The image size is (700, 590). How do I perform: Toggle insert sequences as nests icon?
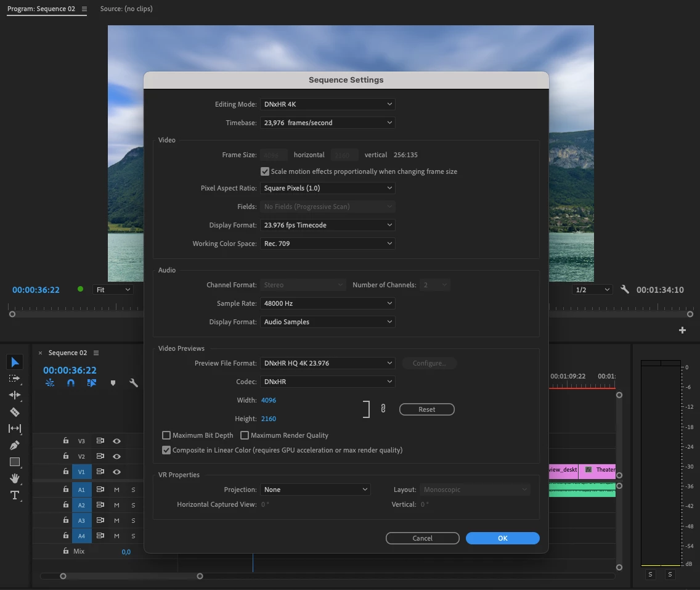49,383
